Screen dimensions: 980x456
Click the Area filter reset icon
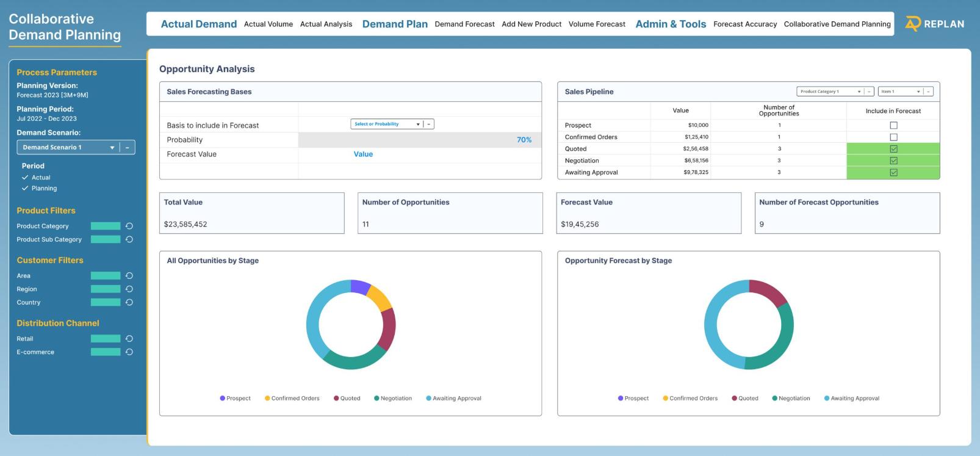129,276
